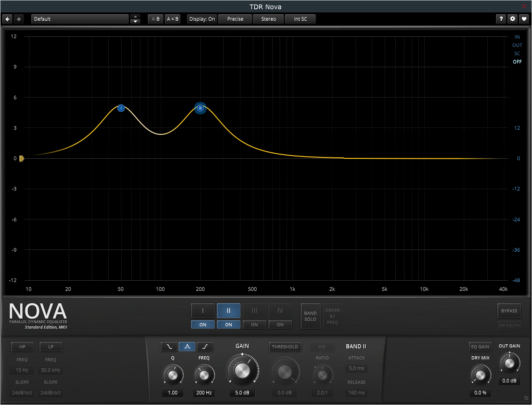Click the DRY MIX knob
The image size is (532, 405).
point(480,375)
